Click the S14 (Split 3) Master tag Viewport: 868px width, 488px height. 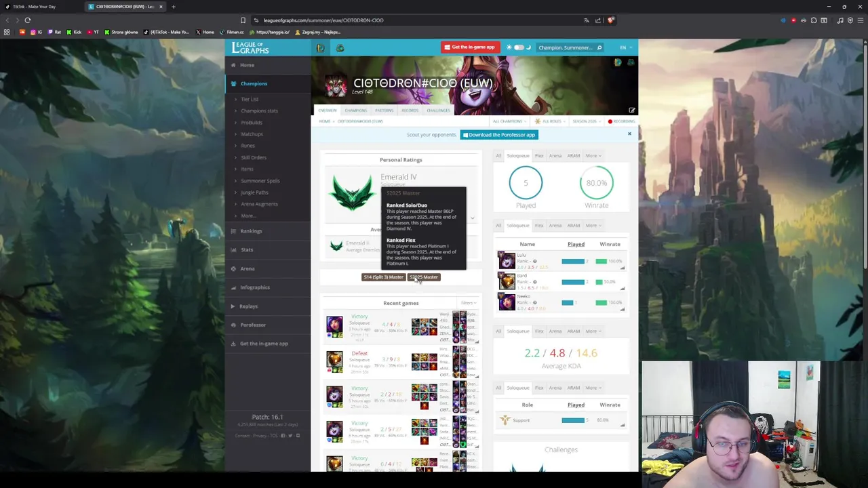383,277
